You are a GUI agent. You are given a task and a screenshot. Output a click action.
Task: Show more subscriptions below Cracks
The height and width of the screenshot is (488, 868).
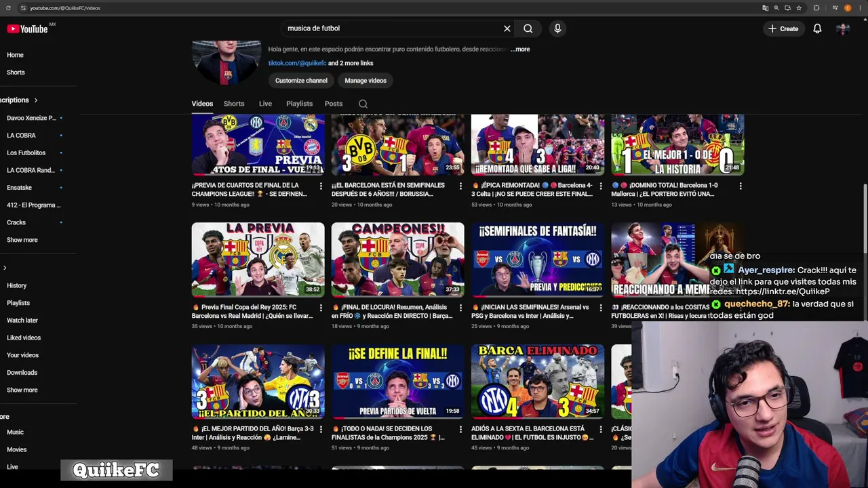[x=22, y=240]
